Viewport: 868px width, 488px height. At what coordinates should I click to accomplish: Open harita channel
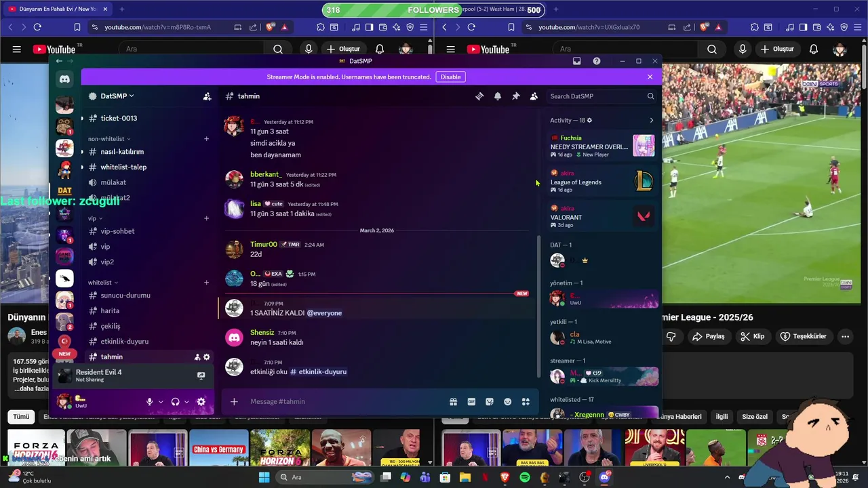point(149,311)
